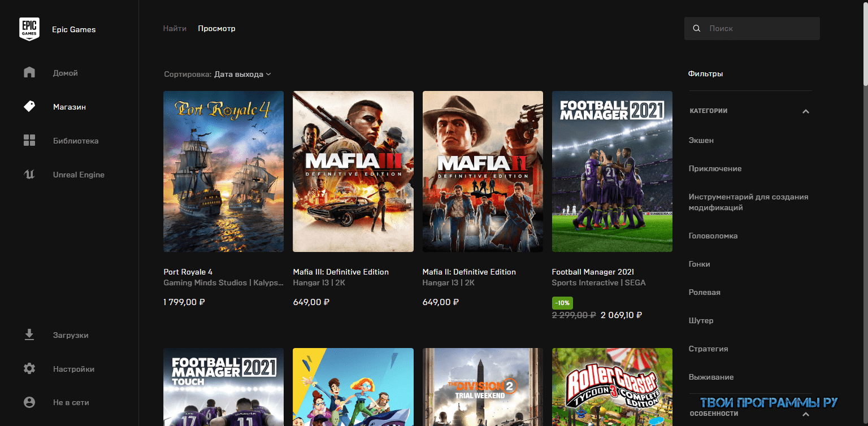Open Магазин store section
Image resolution: width=868 pixels, height=426 pixels.
pos(29,106)
